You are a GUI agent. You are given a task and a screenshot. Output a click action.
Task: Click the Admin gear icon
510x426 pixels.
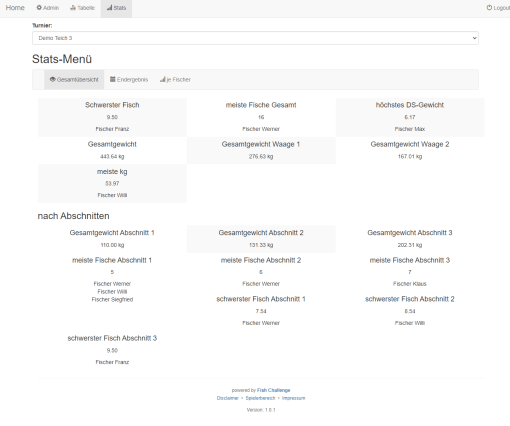point(39,7)
